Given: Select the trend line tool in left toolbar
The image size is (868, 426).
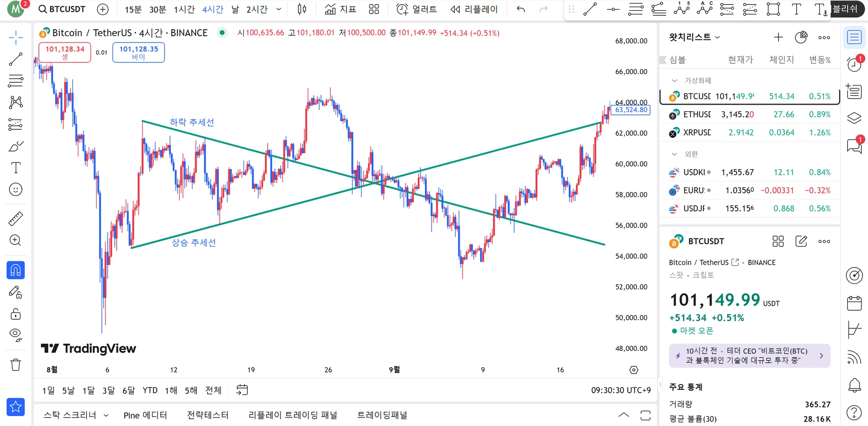Looking at the screenshot, I should (x=16, y=59).
